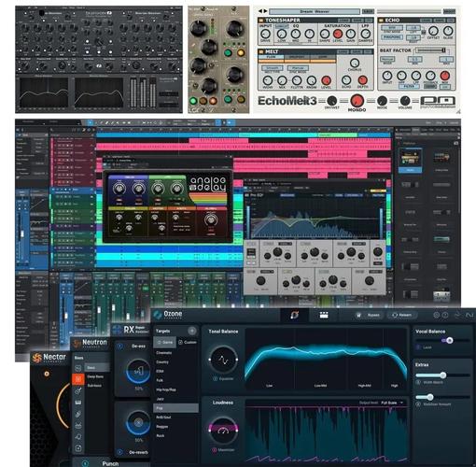Screen dimensions: 476x467
Task: Click the Relearn button in Ozone
Action: coord(402,315)
